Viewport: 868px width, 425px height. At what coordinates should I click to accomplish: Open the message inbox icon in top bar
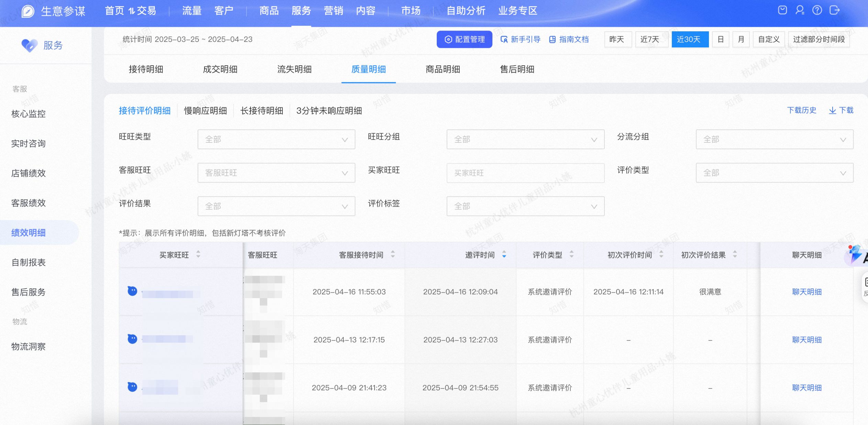(782, 10)
